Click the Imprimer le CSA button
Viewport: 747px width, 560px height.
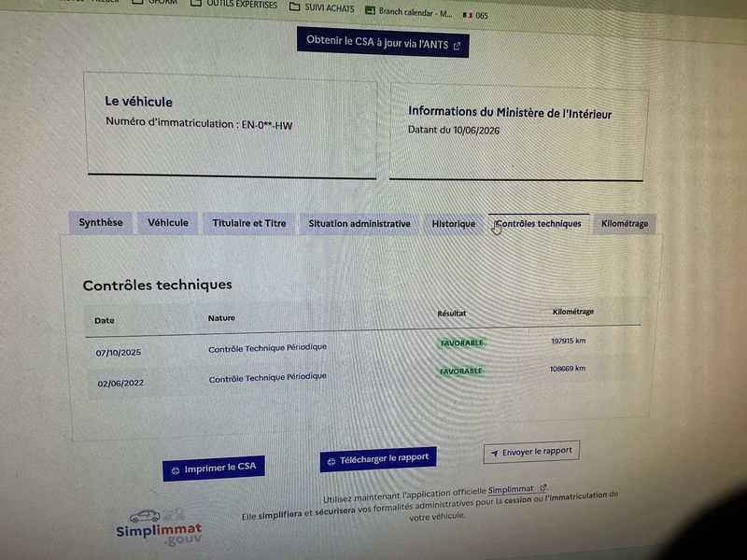[x=214, y=469]
